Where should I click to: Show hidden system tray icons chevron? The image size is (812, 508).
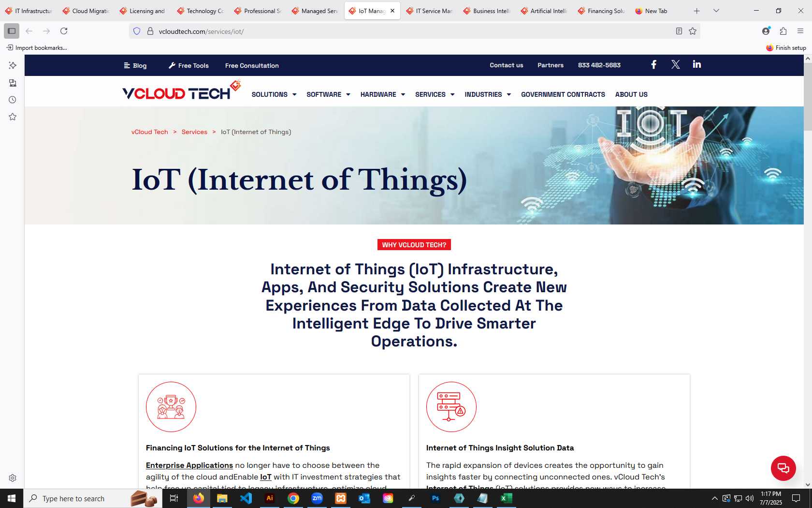pos(714,498)
